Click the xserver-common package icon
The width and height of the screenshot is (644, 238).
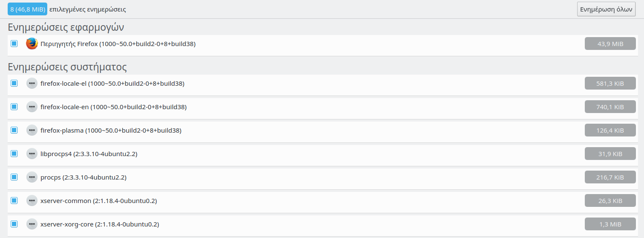[32, 201]
